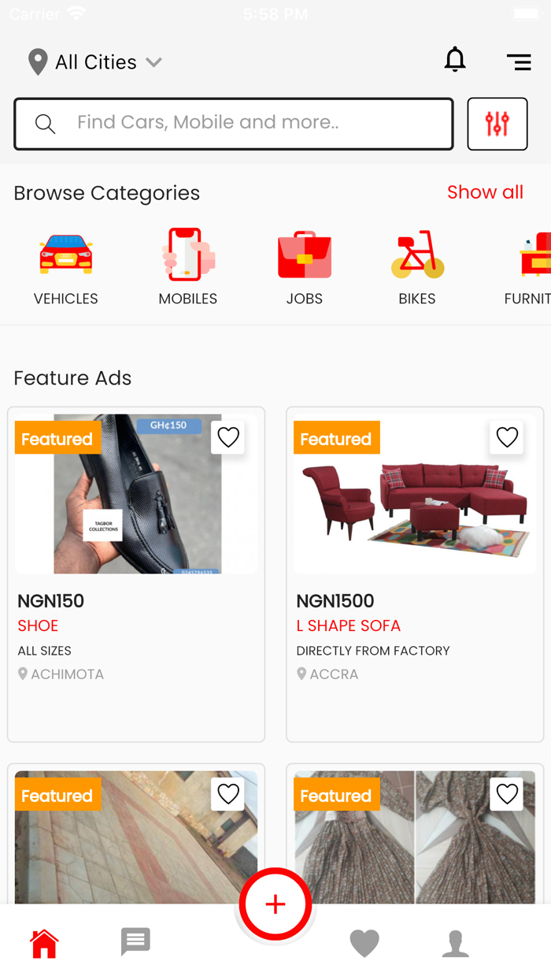Open the chat messages icon
The width and height of the screenshot is (551, 980).
pos(135,942)
